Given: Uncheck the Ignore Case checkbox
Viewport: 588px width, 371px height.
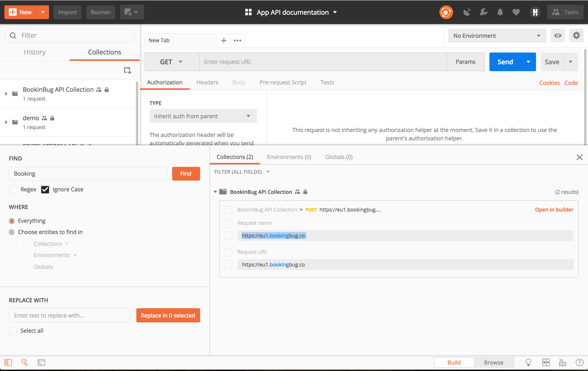Looking at the screenshot, I should point(45,189).
